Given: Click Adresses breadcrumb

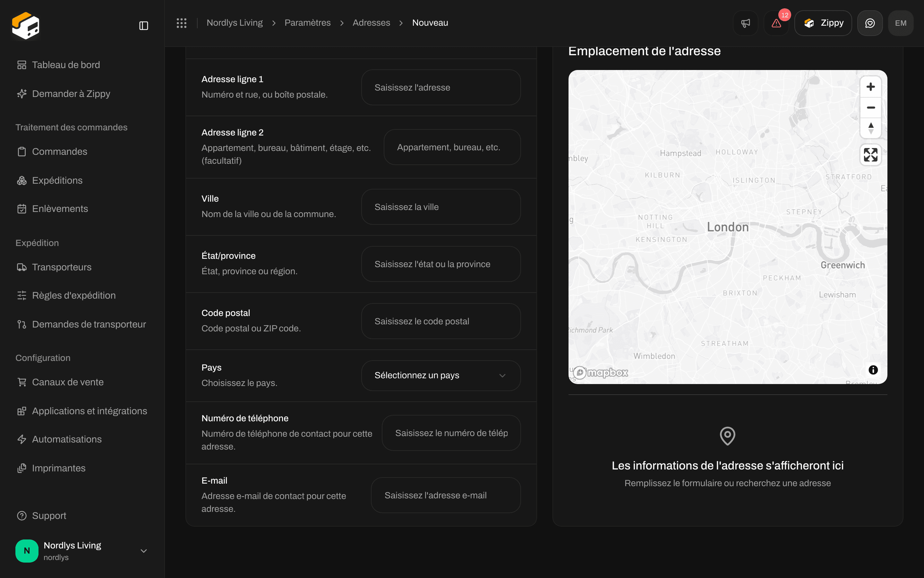Looking at the screenshot, I should tap(371, 23).
